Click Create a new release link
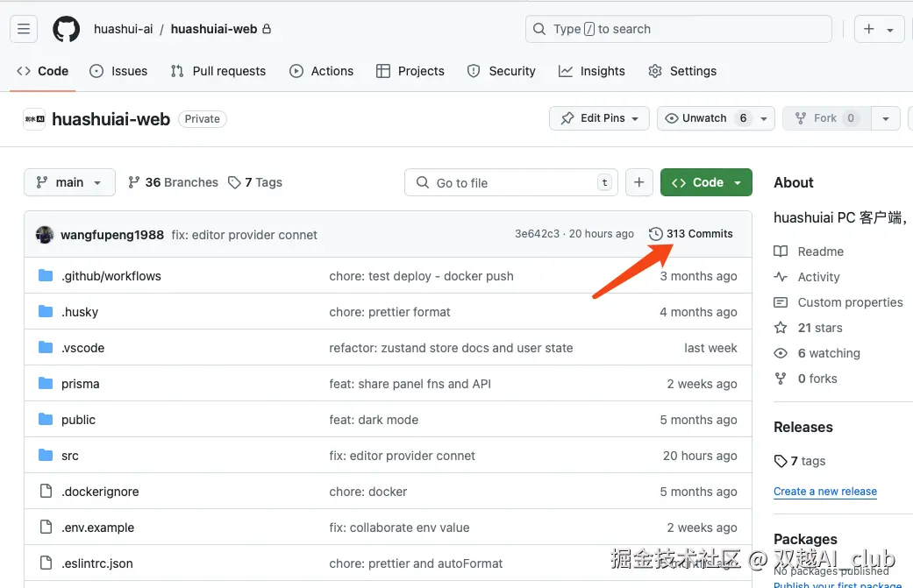Screen dimensions: 913x588 pos(824,492)
